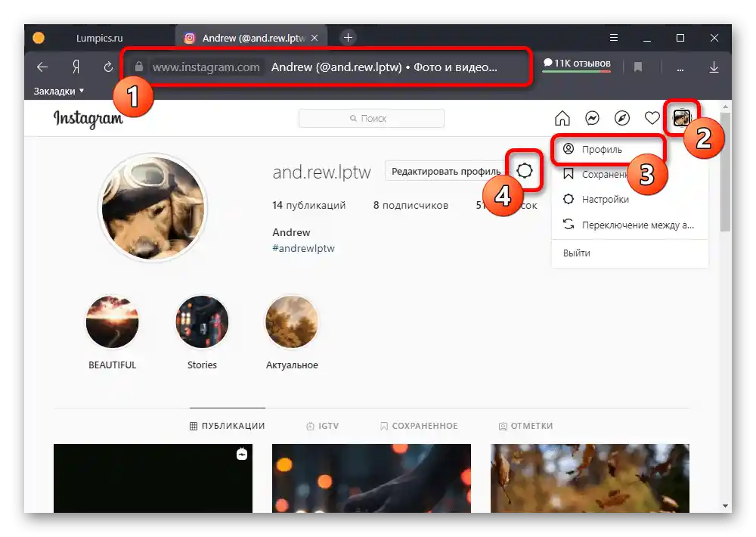
Task: Click the lock security icon
Action: 139,67
